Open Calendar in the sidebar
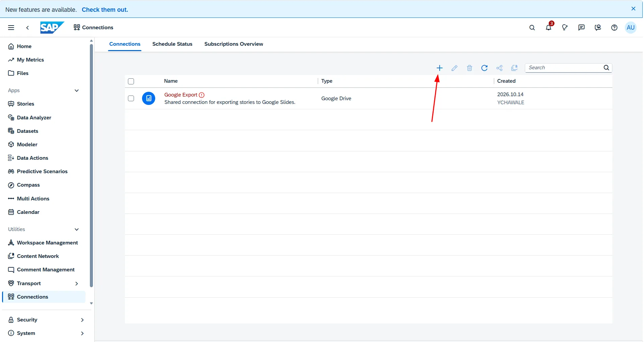The image size is (644, 342). tap(28, 212)
